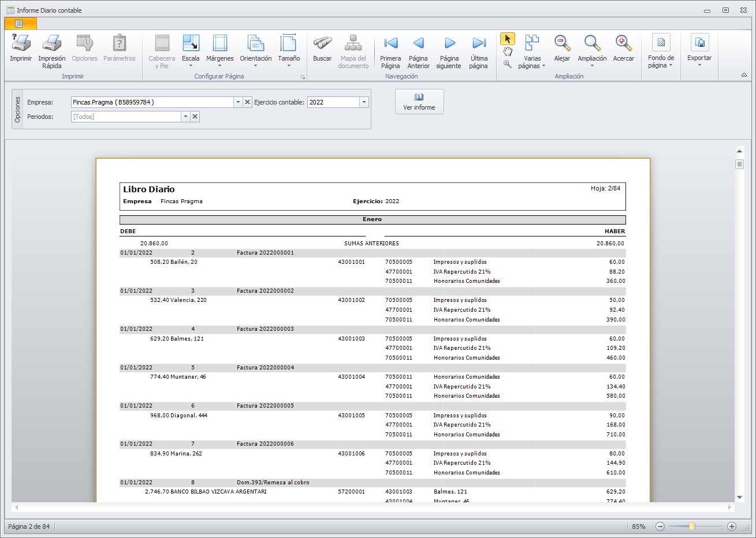The height and width of the screenshot is (538, 756).
Task: Clear the Empresa field with X button
Action: pyautogui.click(x=248, y=102)
